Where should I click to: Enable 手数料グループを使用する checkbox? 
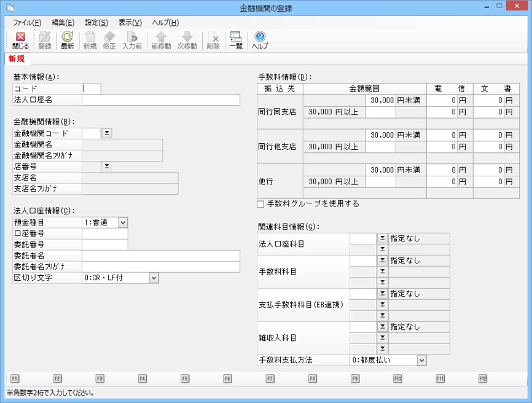(x=261, y=204)
